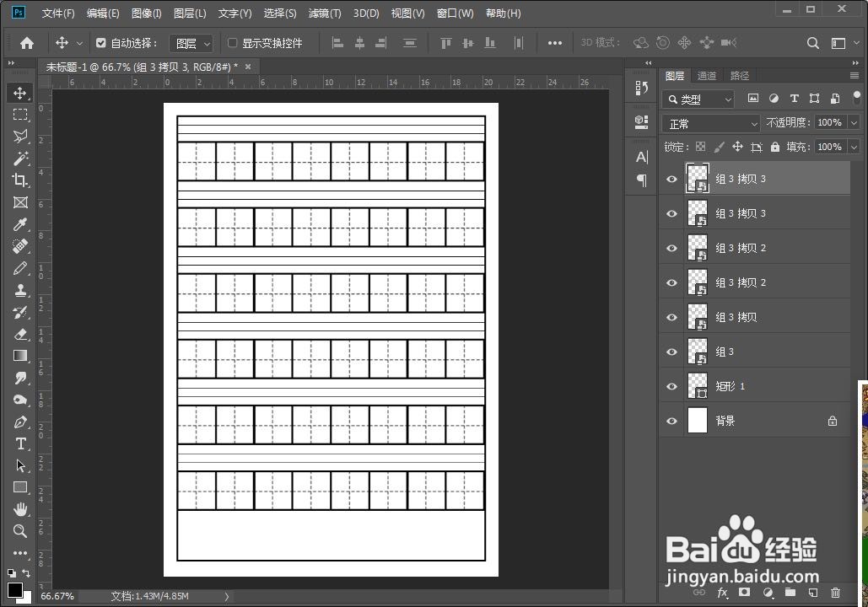Create a new layer from the Layers panel

coord(812,594)
